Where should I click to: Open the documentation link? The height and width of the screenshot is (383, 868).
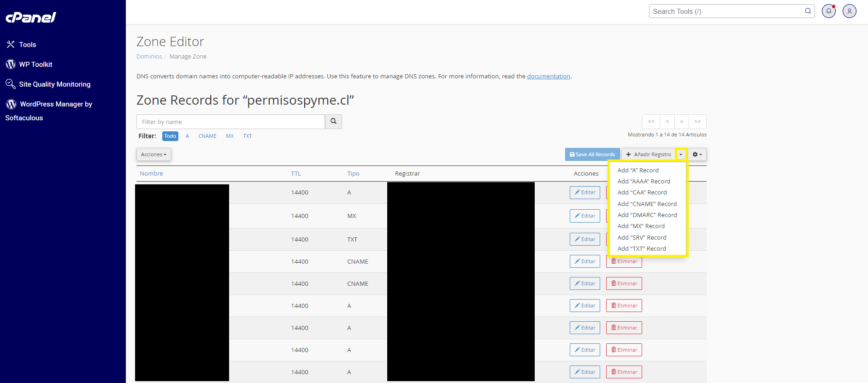click(548, 77)
